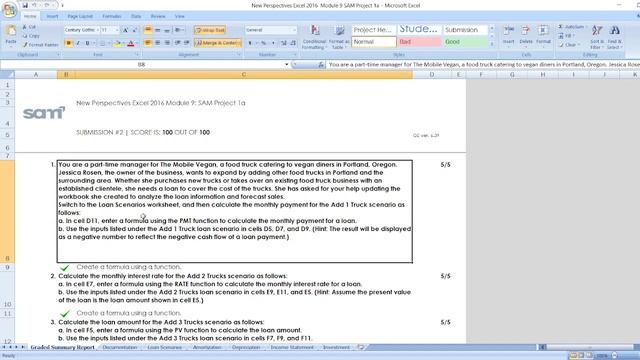This screenshot has height=360, width=640.
Task: Toggle Wrap Text for the cell
Action: (210, 30)
